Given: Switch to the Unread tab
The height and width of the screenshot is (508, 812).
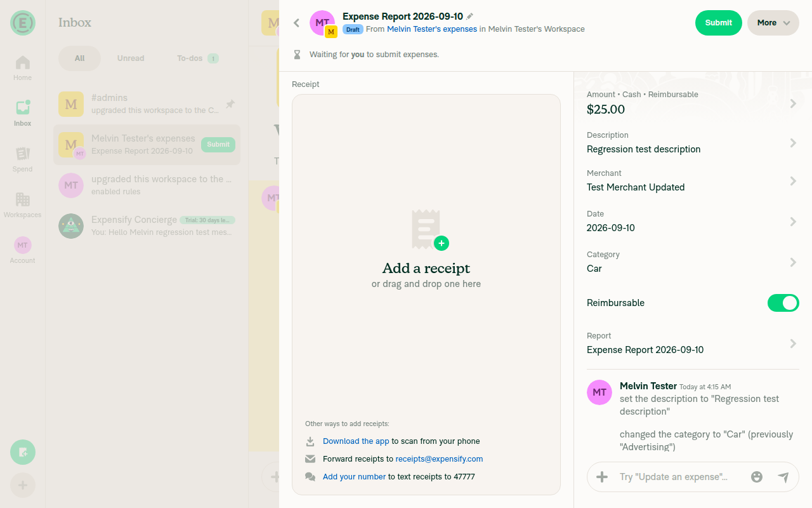Looking at the screenshot, I should pyautogui.click(x=131, y=58).
